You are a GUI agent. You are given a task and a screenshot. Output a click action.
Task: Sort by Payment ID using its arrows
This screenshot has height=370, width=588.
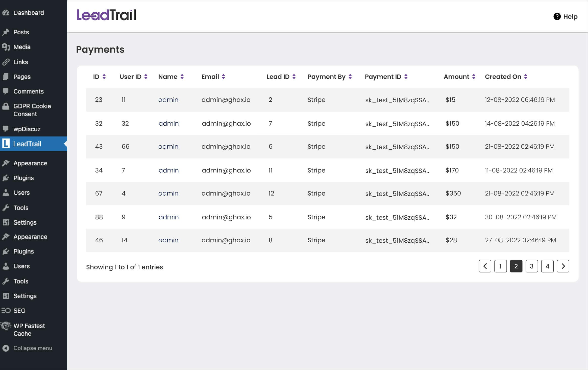point(406,77)
